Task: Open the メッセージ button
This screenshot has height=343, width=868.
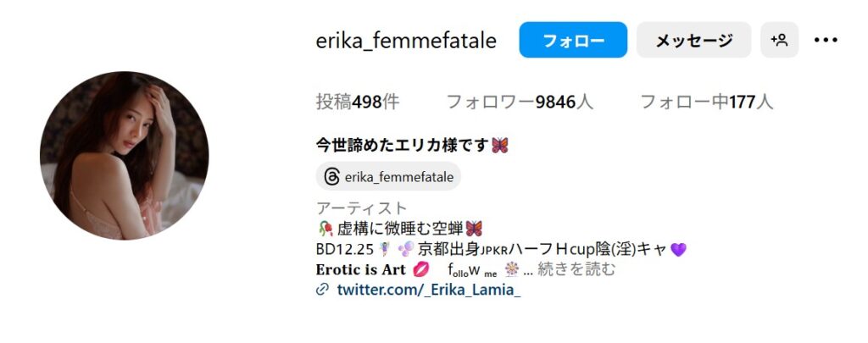Action: click(693, 40)
